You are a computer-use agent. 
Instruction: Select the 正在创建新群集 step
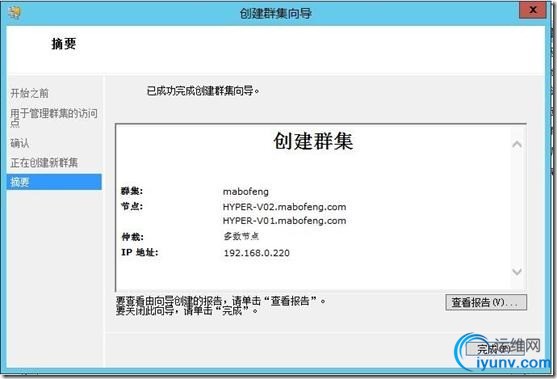click(44, 163)
